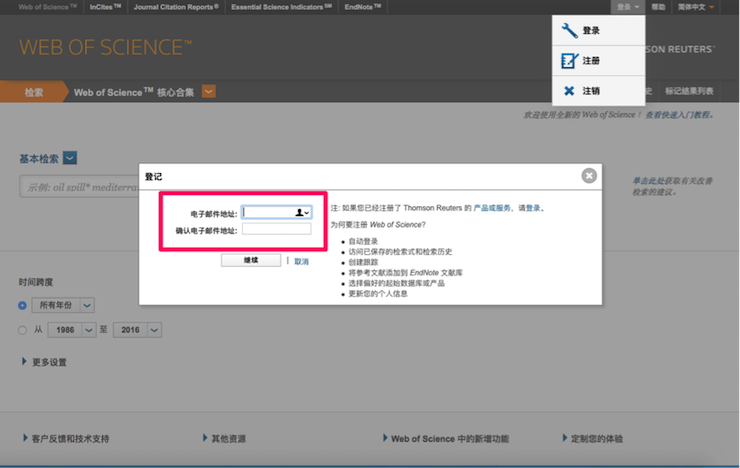Open the 所有年份 dropdown
Image resolution: width=740 pixels, height=468 pixels.
[x=63, y=305]
